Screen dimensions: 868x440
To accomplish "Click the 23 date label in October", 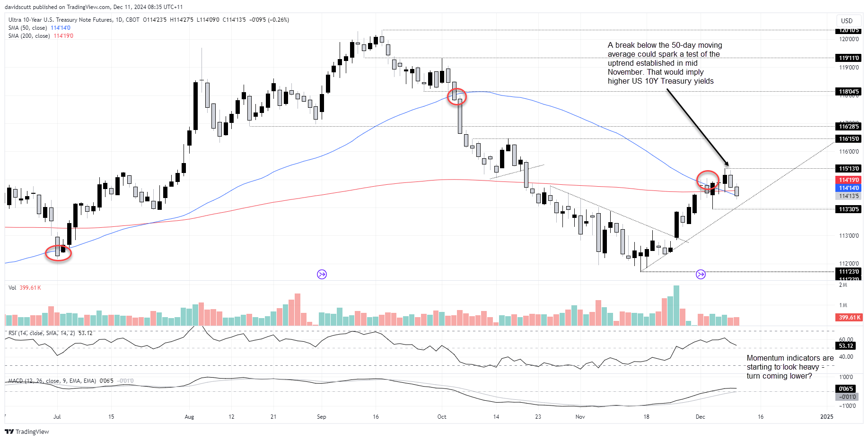I will [x=538, y=417].
